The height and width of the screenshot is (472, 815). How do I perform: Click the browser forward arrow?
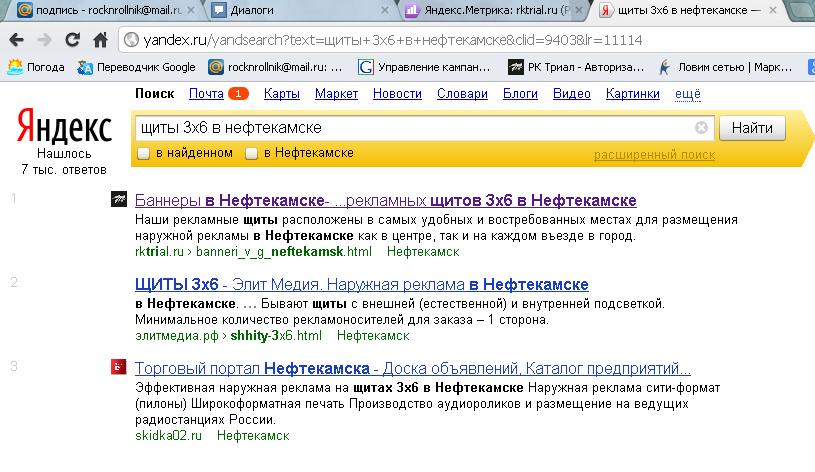click(45, 40)
